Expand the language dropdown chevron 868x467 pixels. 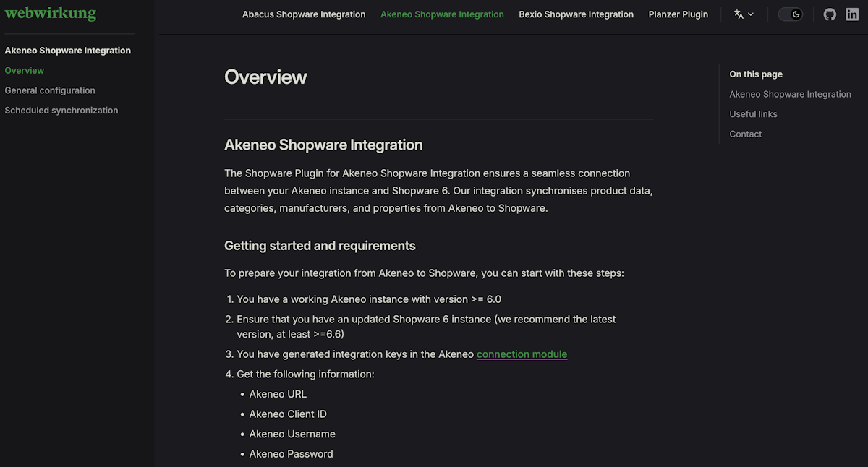pyautogui.click(x=751, y=14)
